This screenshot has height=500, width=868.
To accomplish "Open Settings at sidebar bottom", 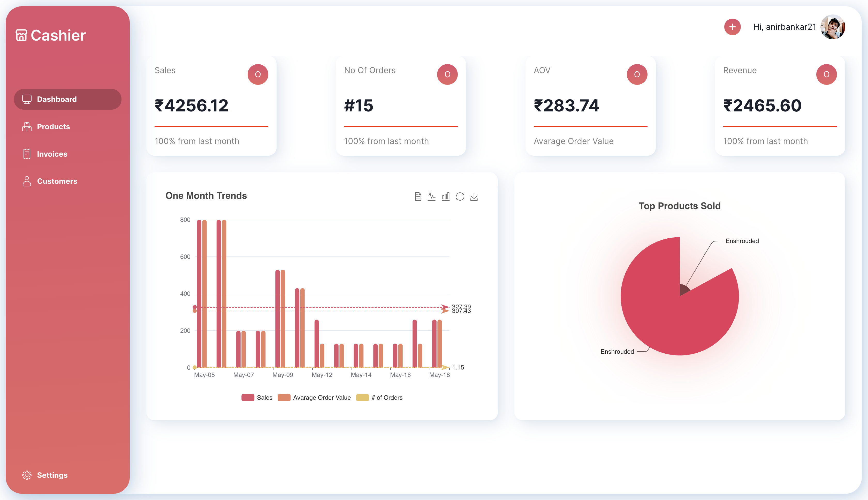I will pyautogui.click(x=52, y=475).
